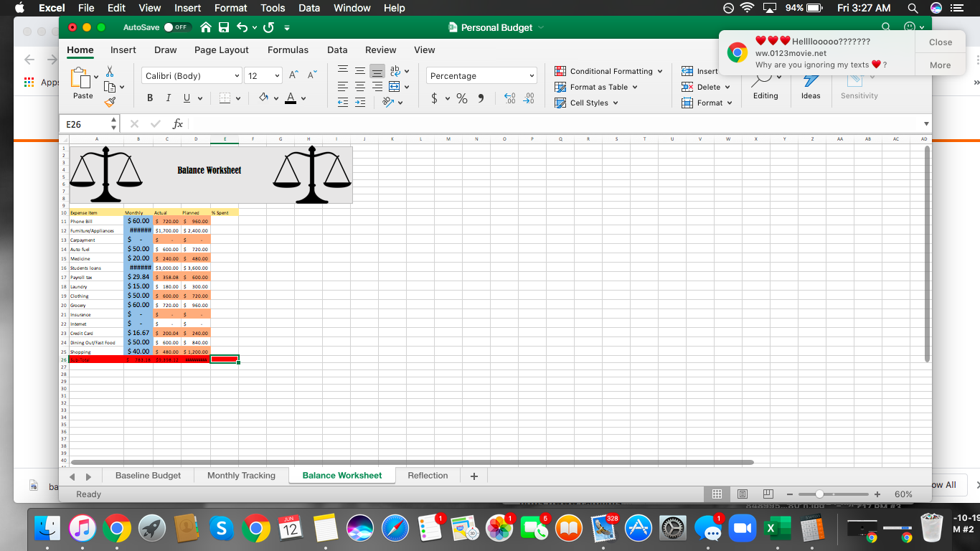Zoom in with the plus button
This screenshot has height=551, width=980.
(877, 494)
